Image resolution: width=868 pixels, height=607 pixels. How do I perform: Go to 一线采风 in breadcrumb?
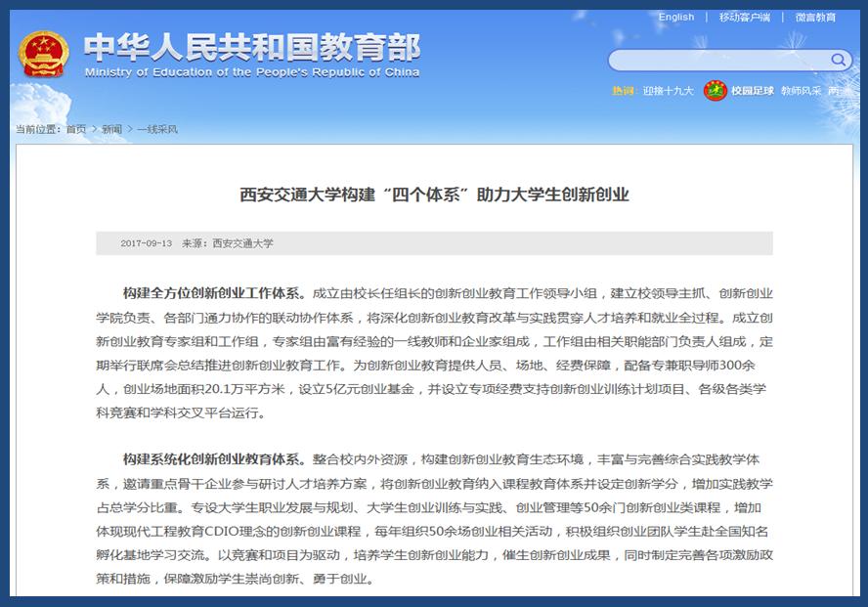[x=157, y=129]
